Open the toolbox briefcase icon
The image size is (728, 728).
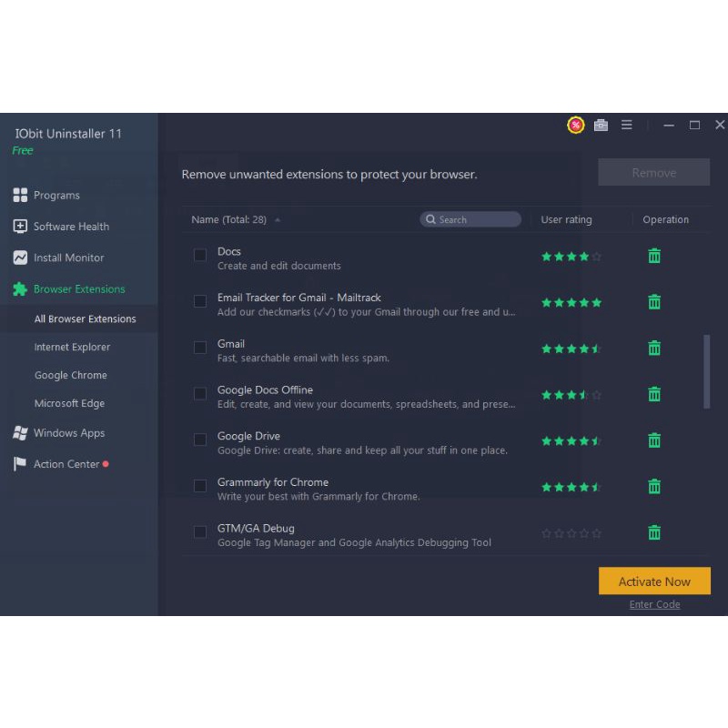[601, 126]
